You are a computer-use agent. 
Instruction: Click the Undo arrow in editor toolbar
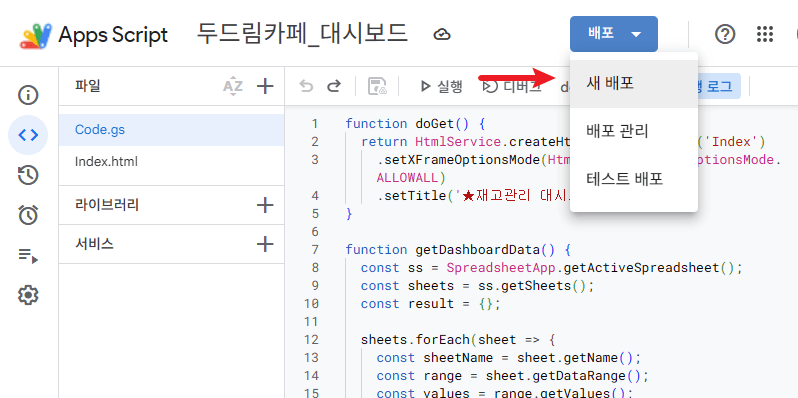pos(306,86)
